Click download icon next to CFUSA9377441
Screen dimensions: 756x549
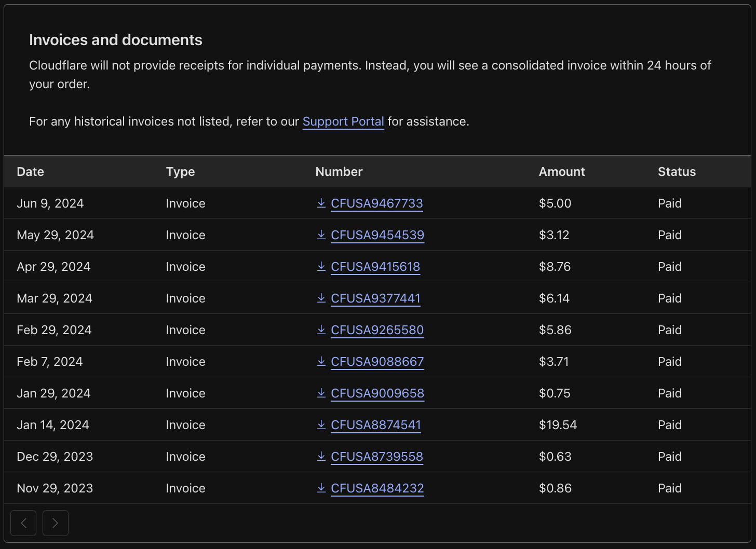[321, 298]
